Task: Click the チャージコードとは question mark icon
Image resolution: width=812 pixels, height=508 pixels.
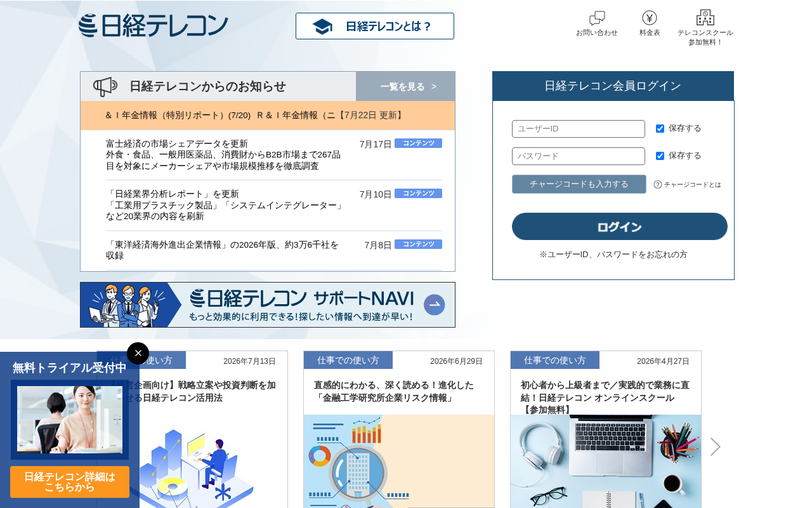Action: click(658, 185)
